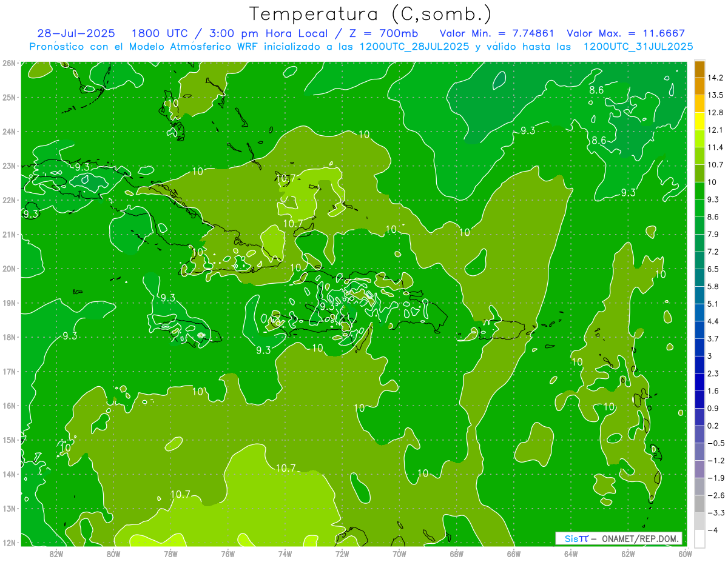Click the chart title 'Temperatura (C,somb.)'
Viewport: 728px width, 562px height.
pos(371,14)
